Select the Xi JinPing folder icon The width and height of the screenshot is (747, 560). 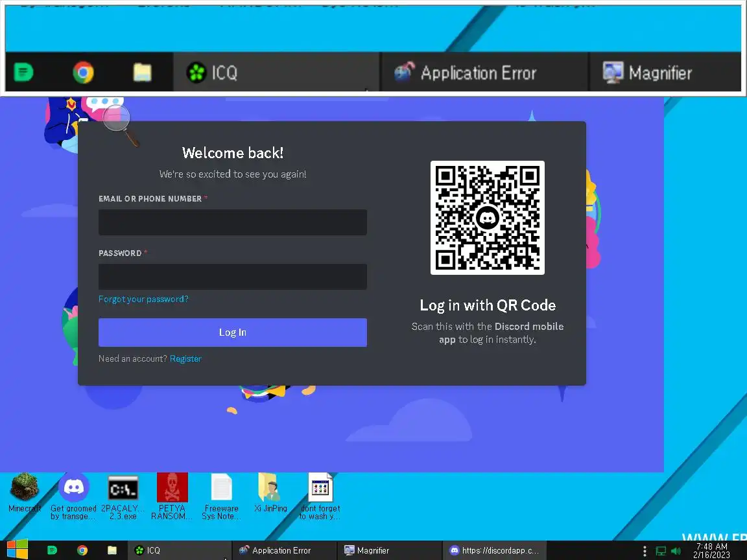(x=270, y=493)
